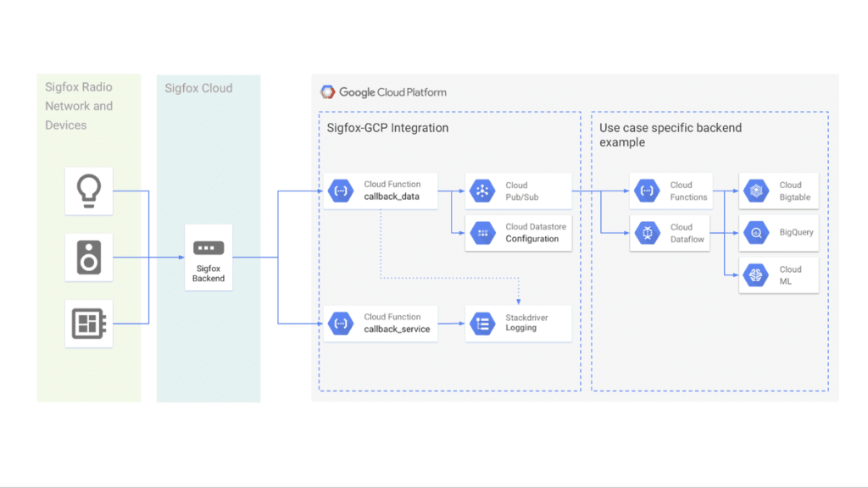Screen dimensions: 868x488
Task: Select the Cloud Pub/Sub hexagon icon
Action: pos(482,191)
